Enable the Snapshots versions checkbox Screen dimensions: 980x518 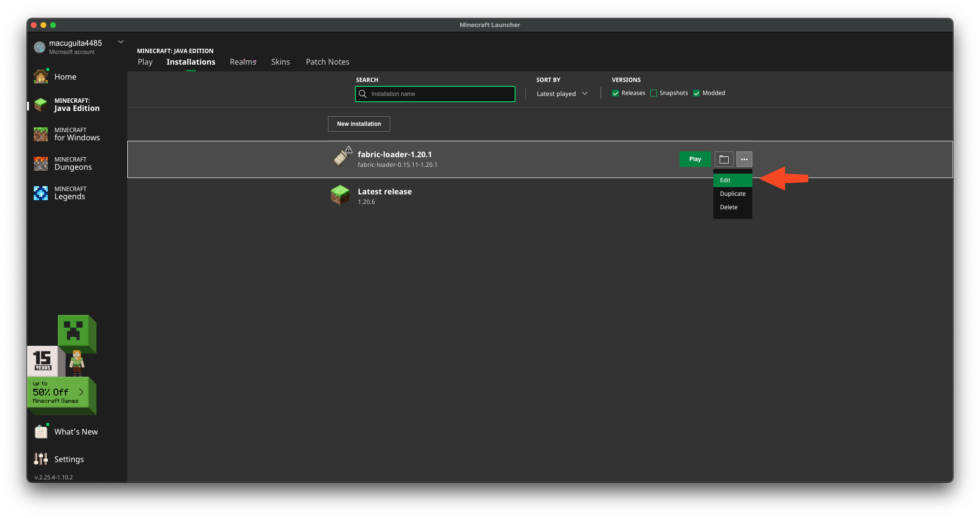653,93
